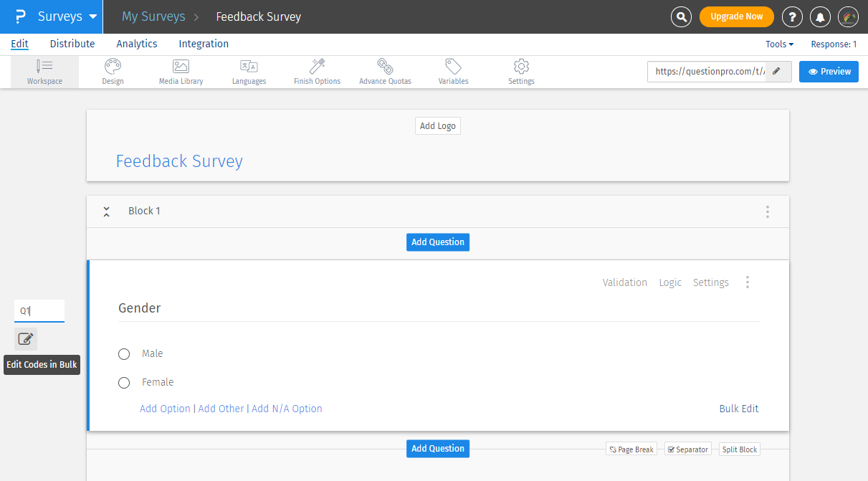The width and height of the screenshot is (868, 481).
Task: Click the search magnifier icon
Action: click(681, 16)
